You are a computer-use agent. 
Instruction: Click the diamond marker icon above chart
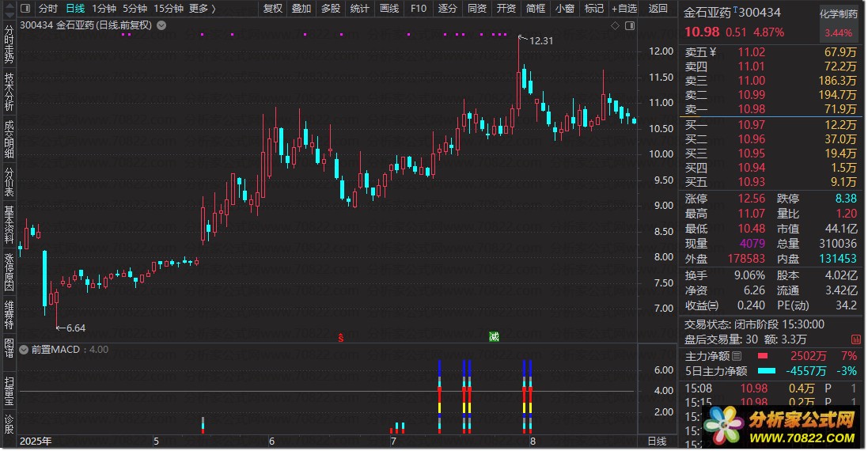point(615,26)
